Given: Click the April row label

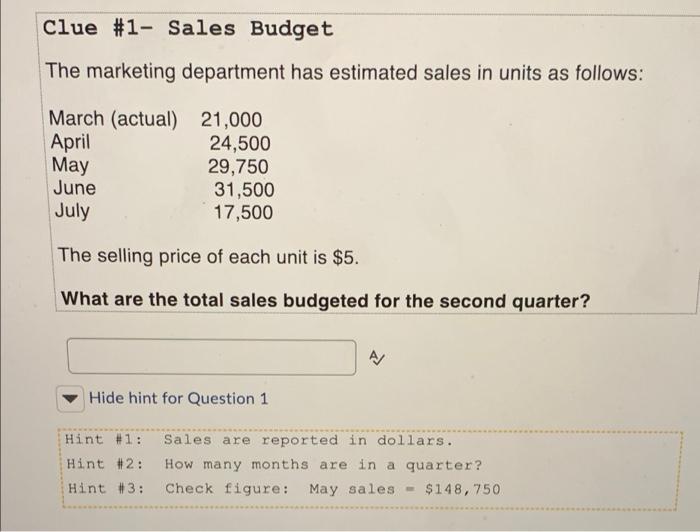Looking at the screenshot, I should pos(70,142).
